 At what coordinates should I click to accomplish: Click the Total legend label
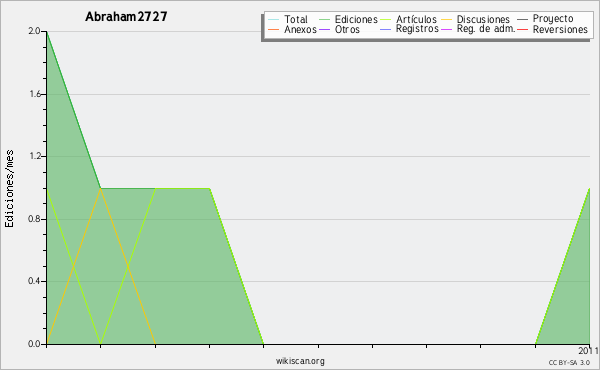click(x=295, y=19)
